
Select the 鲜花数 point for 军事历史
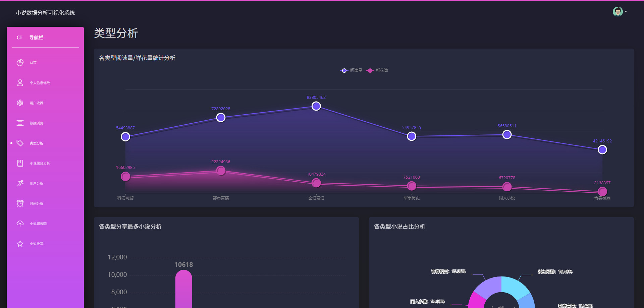(412, 186)
